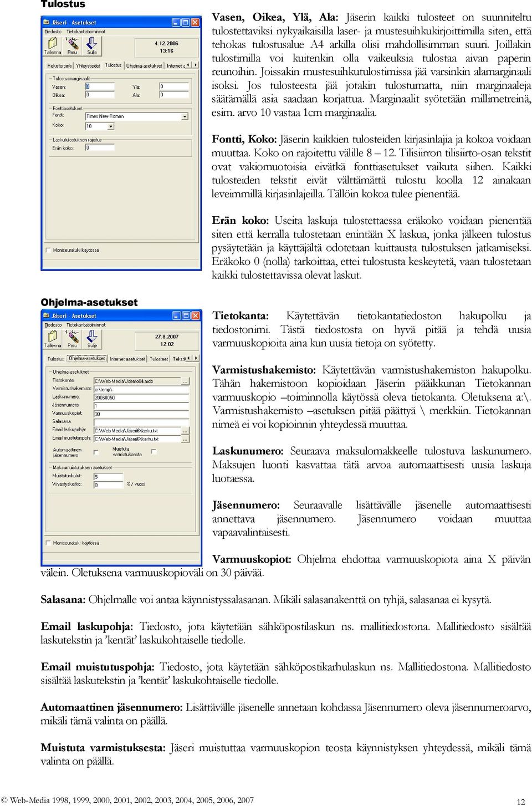Screen dimensions: 532x806
Task: Open Tiedosto menu in lower Ohjelma-asetukset window
Action: click(x=53, y=325)
